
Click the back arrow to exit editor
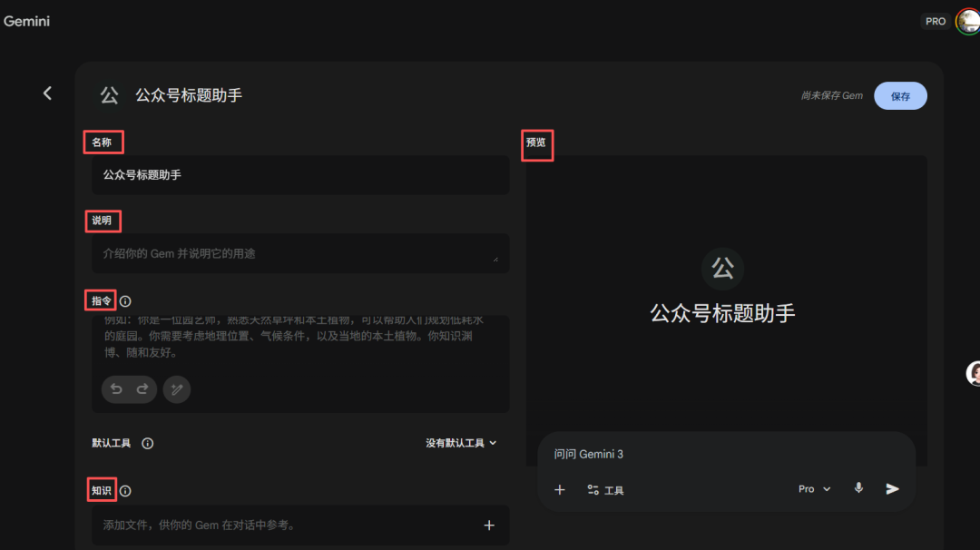(x=47, y=93)
